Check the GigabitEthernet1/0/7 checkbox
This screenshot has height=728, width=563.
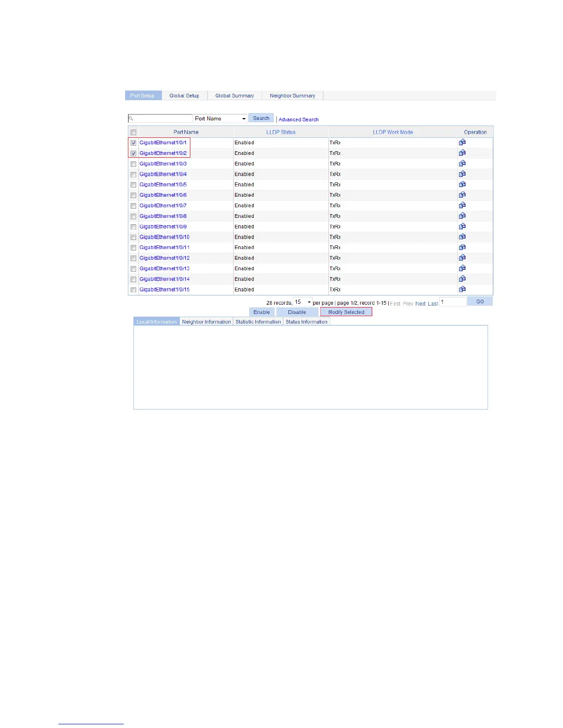pos(133,206)
